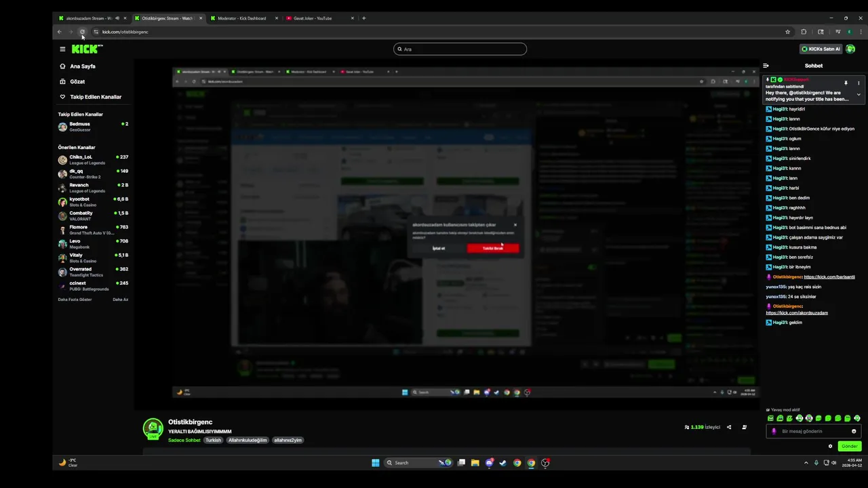Image resolution: width=868 pixels, height=488 pixels.
Task: Open new browser tab
Action: click(363, 18)
